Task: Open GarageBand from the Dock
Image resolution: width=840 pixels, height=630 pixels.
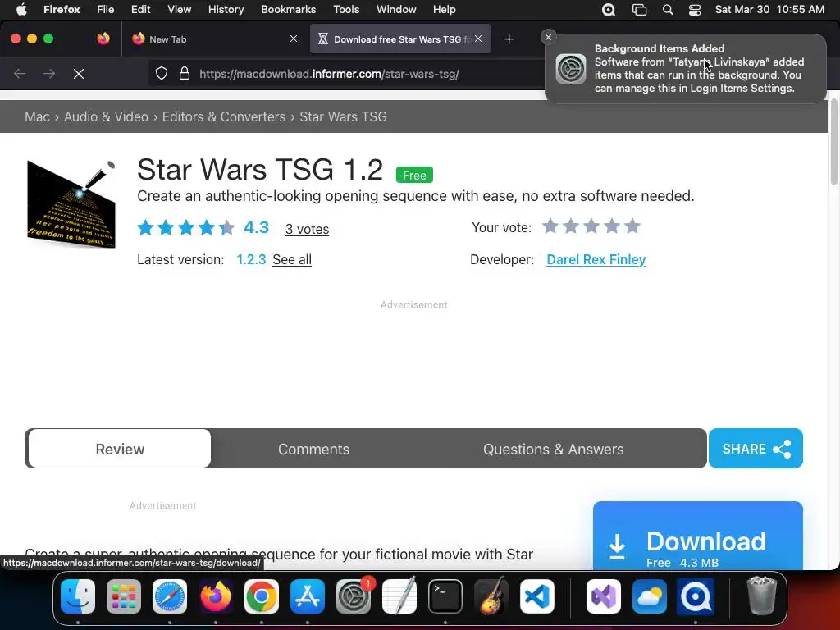Action: 491,596
